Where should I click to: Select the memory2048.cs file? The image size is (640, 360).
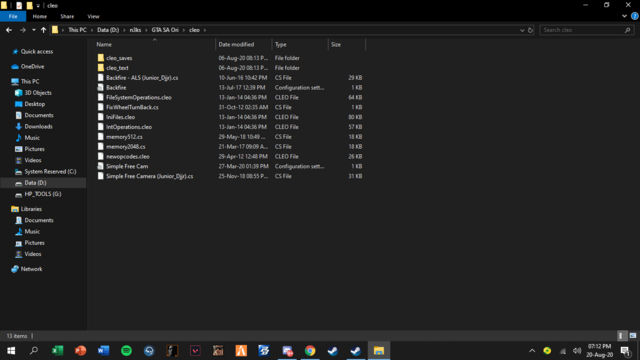[126, 147]
